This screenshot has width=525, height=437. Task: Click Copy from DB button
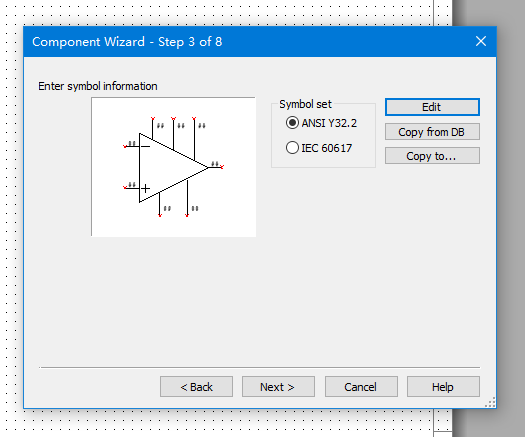(432, 132)
